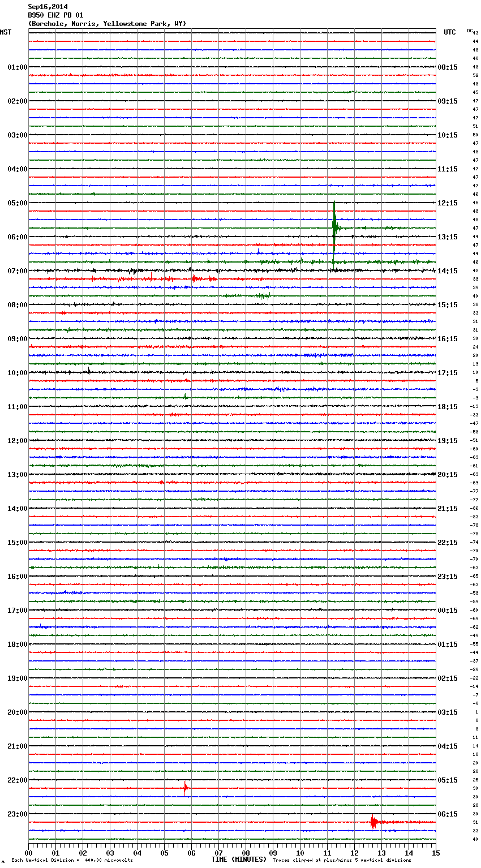This screenshot has height=868, width=481.
Task: Click the 12:15 UTC time label
Action: click(x=448, y=203)
